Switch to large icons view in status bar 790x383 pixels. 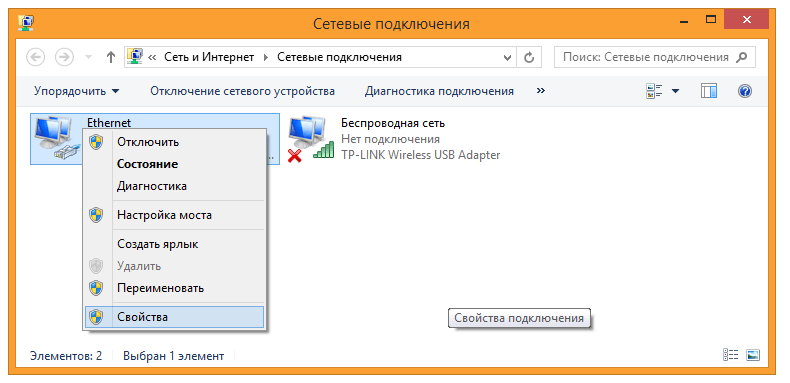753,355
